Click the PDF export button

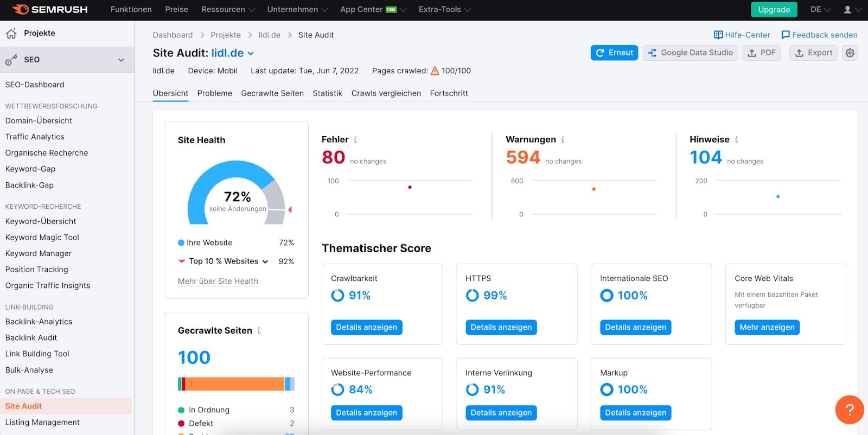tap(762, 53)
